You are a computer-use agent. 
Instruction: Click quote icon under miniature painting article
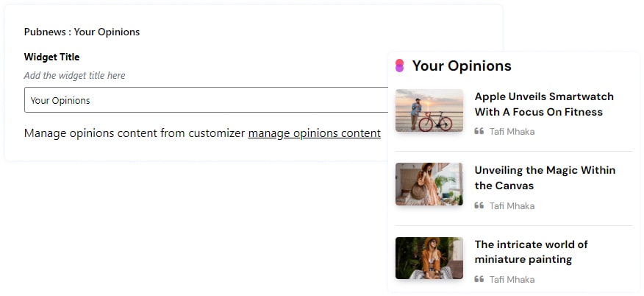(x=479, y=279)
